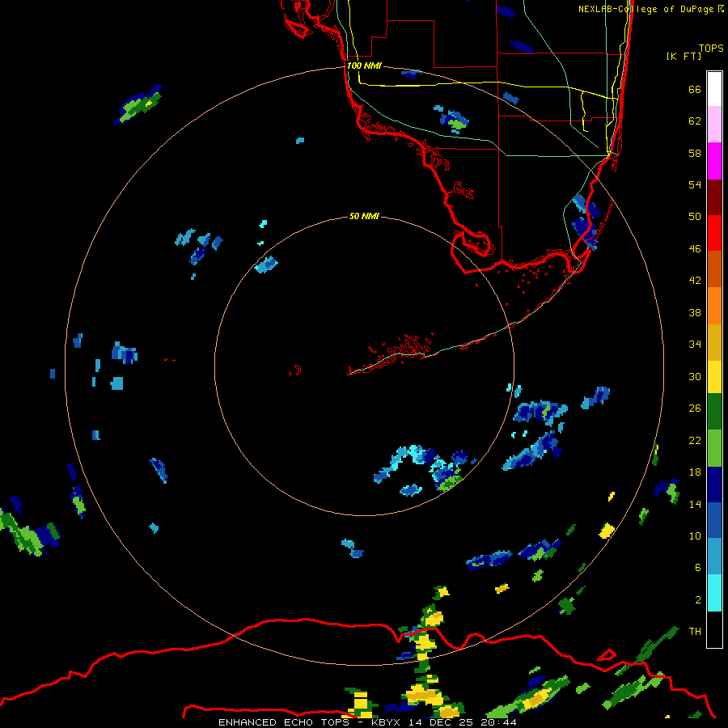The width and height of the screenshot is (728, 728).
Task: Select the "100 NMI" range ring label
Action: tap(364, 66)
